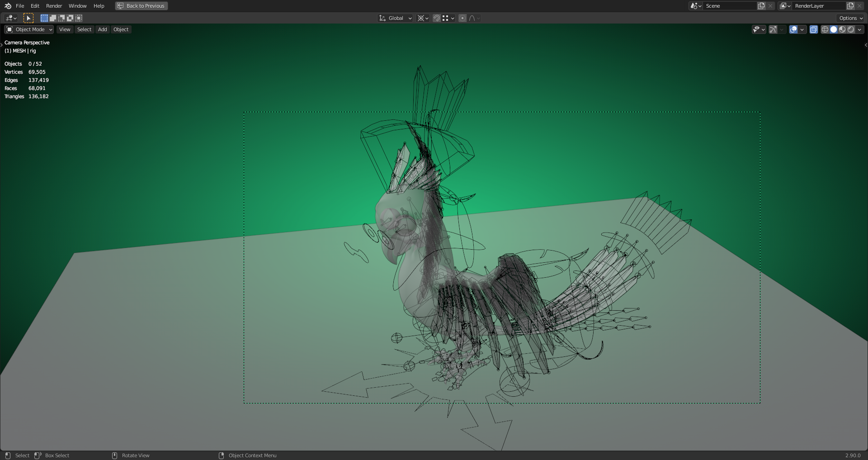Switch to Wireframe viewport shading

coord(824,29)
